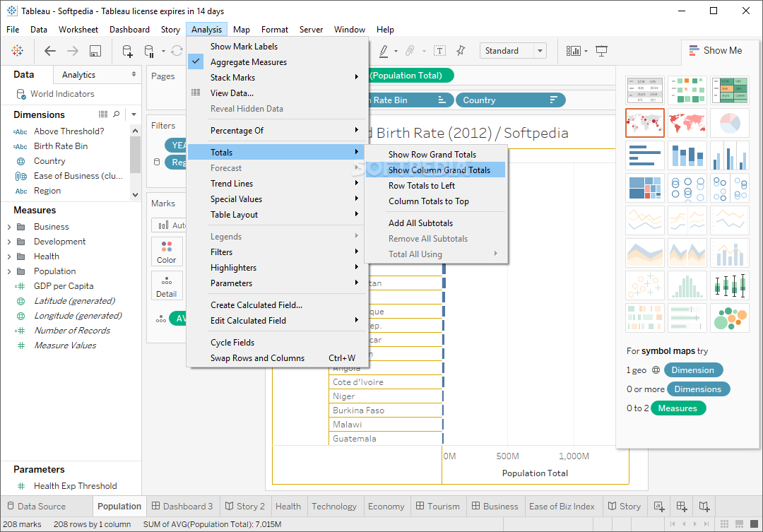This screenshot has width=763, height=532.
Task: Add new dashboard tab icon
Action: pyautogui.click(x=682, y=506)
